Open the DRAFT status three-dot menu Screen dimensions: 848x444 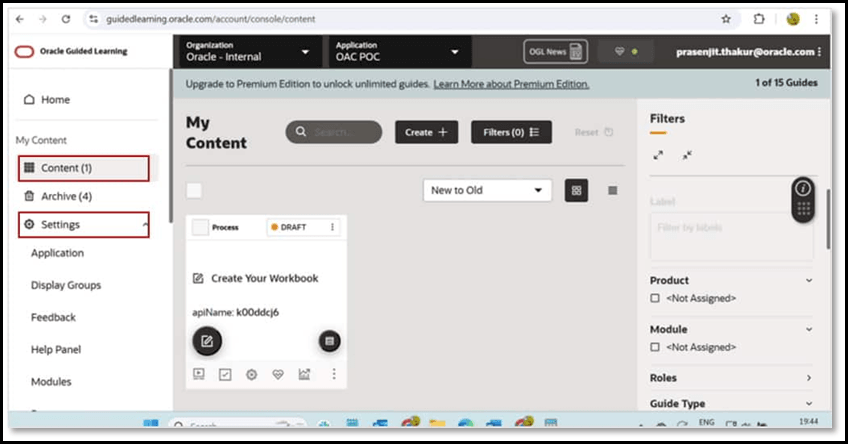(x=332, y=227)
